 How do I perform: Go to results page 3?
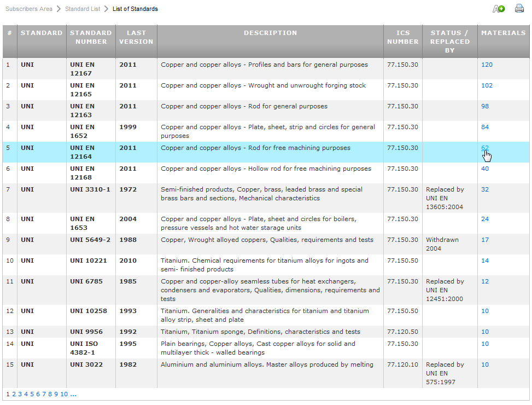pyautogui.click(x=20, y=394)
